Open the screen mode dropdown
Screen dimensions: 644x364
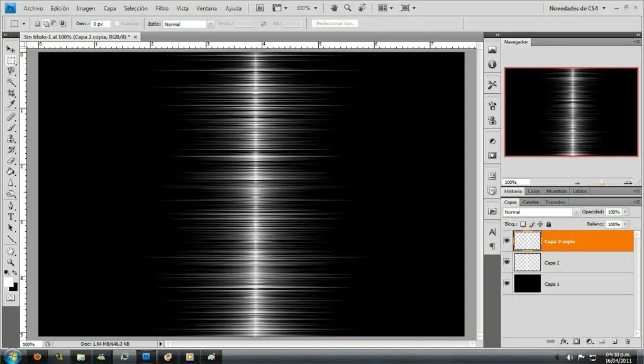(408, 8)
